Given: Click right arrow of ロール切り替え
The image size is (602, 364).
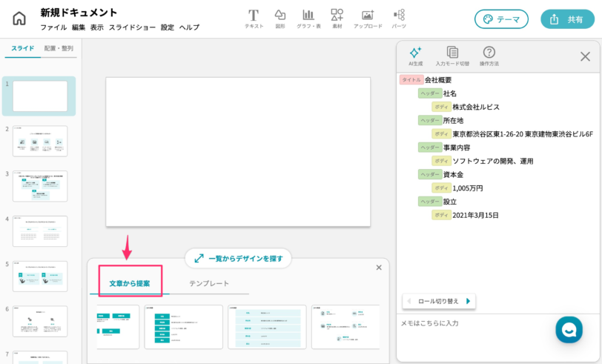Looking at the screenshot, I should 468,301.
